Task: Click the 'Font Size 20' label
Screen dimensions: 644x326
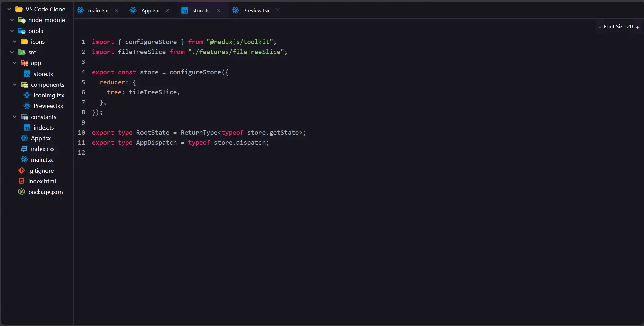Action: click(x=618, y=27)
